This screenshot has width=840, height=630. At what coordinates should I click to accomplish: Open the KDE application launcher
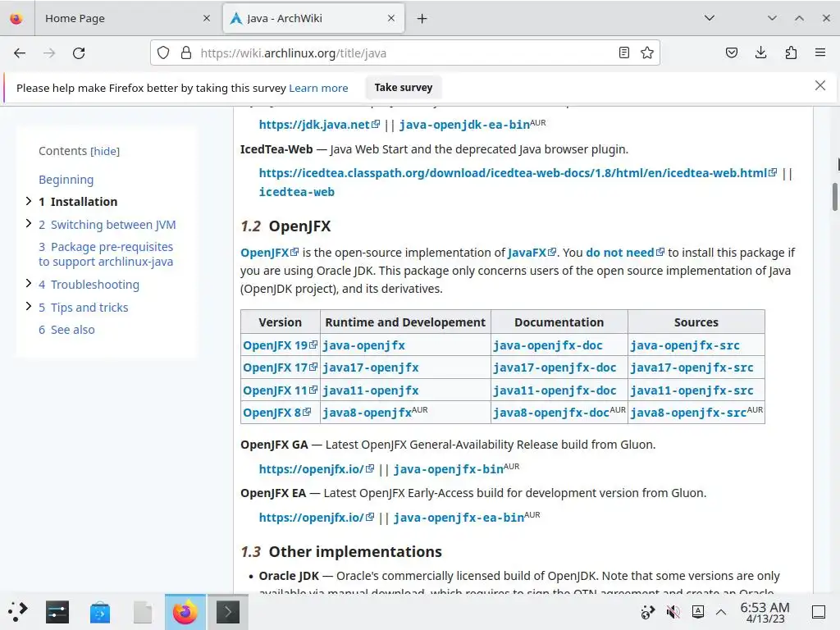[x=18, y=611]
